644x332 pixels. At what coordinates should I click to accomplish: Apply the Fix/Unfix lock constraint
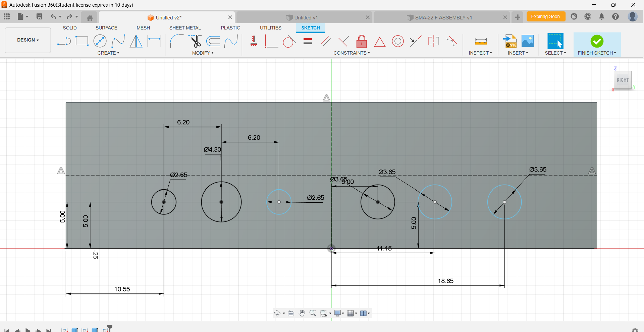click(362, 41)
